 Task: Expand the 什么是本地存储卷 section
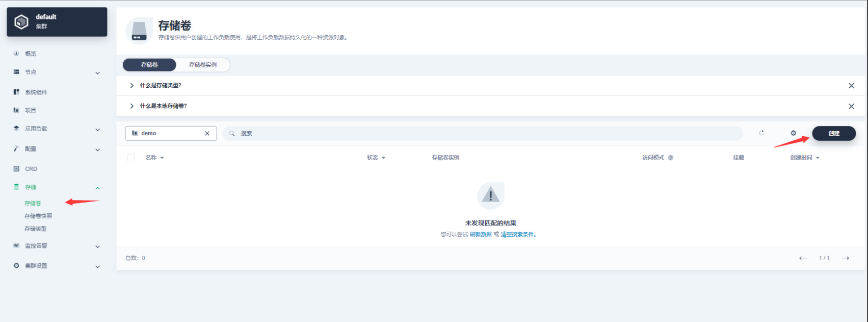(x=132, y=106)
